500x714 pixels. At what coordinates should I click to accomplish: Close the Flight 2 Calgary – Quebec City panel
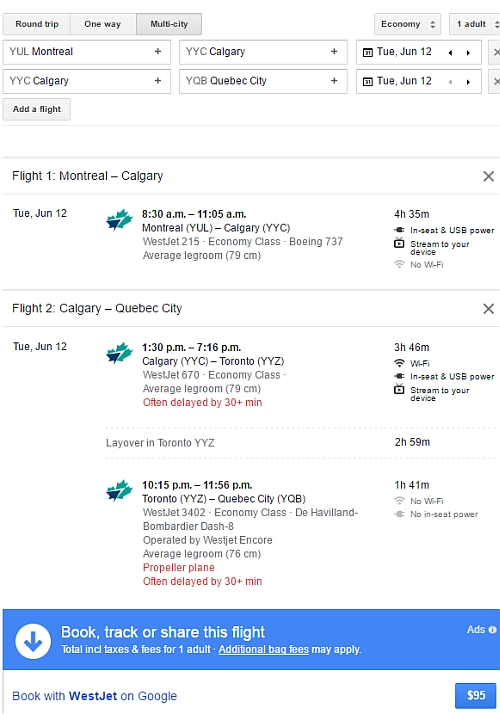point(489,309)
